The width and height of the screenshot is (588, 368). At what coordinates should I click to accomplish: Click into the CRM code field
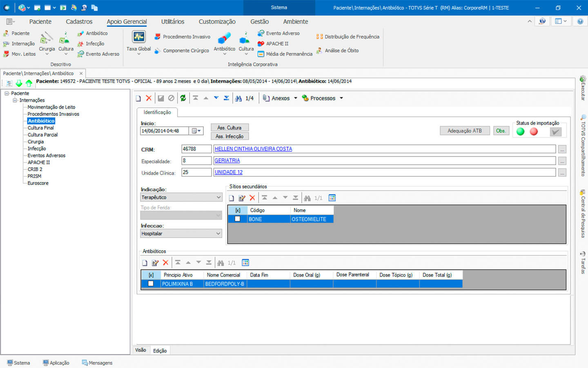196,149
